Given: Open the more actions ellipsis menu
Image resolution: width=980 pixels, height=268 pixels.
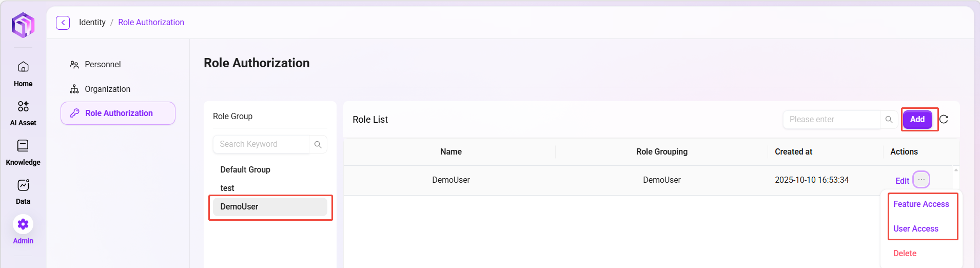Looking at the screenshot, I should pyautogui.click(x=922, y=180).
